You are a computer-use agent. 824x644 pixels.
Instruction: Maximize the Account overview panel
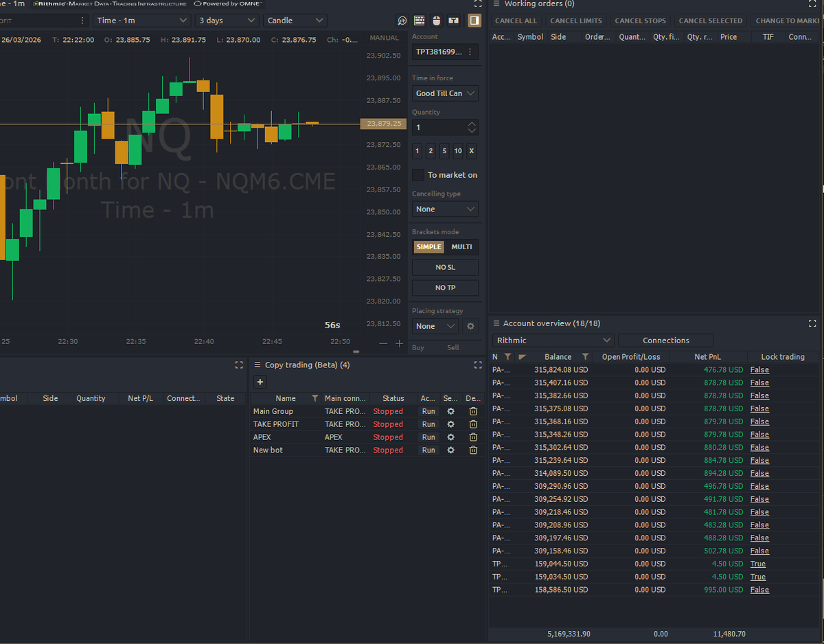(x=812, y=323)
